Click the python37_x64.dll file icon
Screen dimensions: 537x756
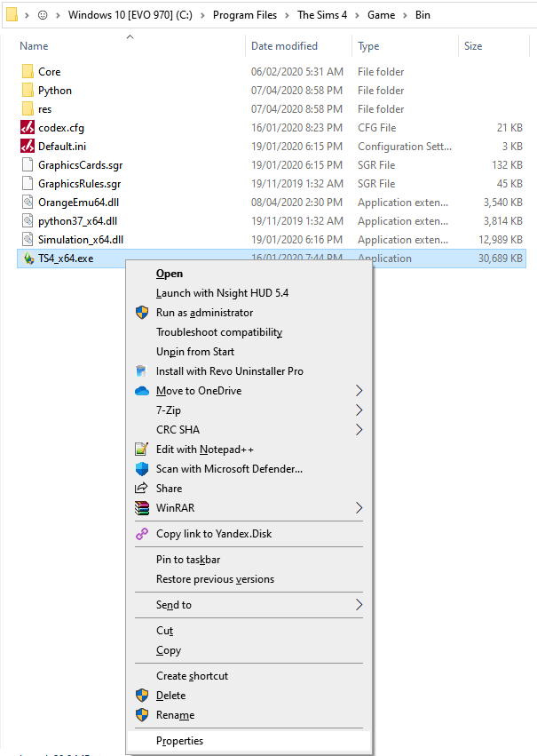coord(28,221)
